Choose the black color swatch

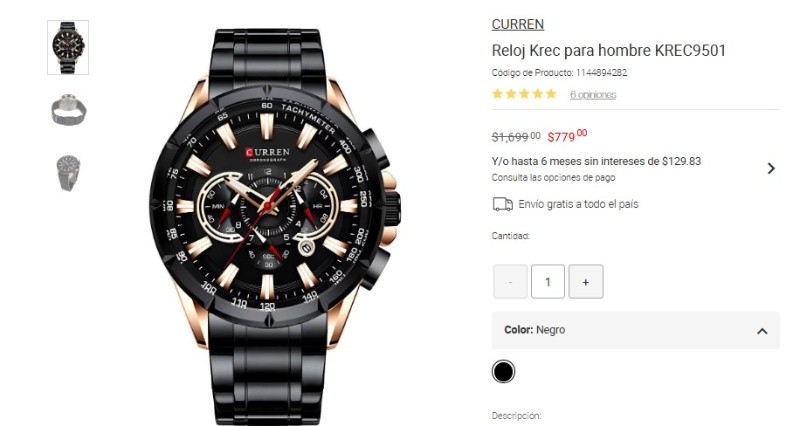coord(503,371)
